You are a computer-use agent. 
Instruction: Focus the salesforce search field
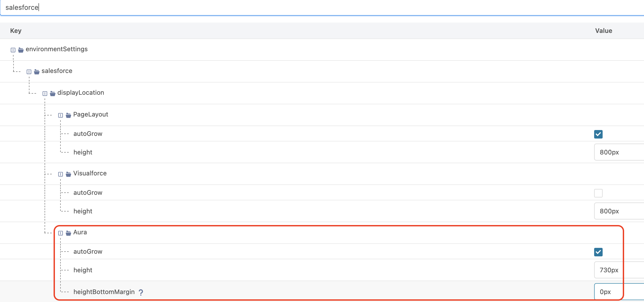point(318,7)
